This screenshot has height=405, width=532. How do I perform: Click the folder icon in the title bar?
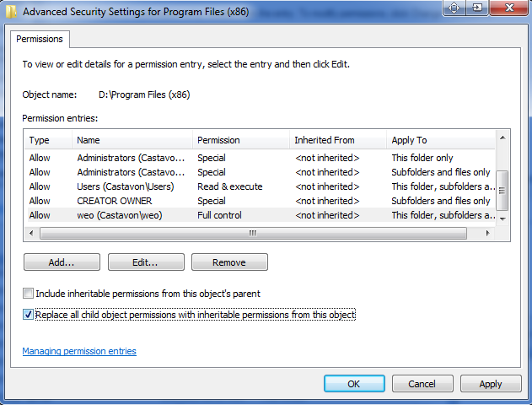[x=11, y=11]
